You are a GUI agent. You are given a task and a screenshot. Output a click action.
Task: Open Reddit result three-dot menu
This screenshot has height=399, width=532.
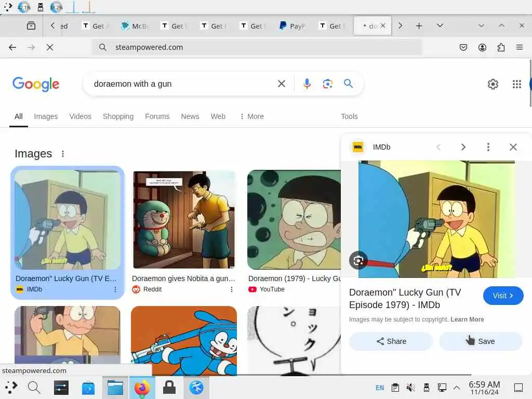[231, 289]
